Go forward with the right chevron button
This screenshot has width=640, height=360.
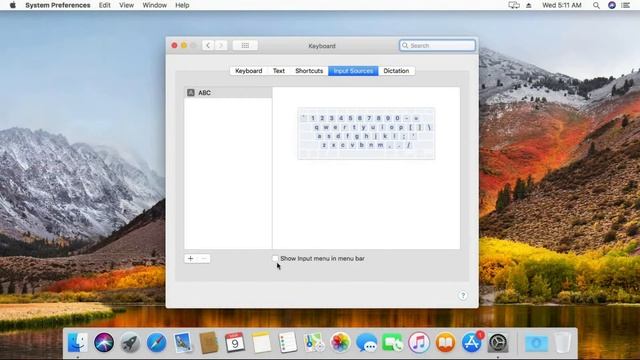point(221,45)
